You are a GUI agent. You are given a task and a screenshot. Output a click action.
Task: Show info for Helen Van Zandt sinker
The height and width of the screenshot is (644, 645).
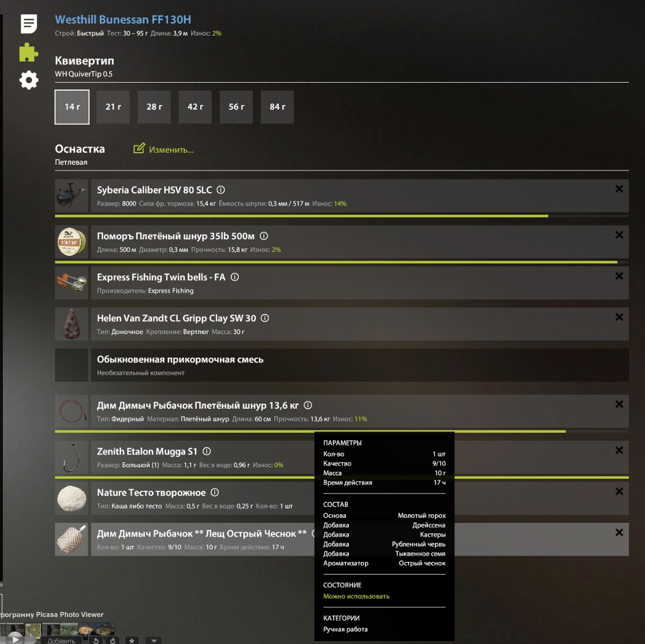coord(265,318)
